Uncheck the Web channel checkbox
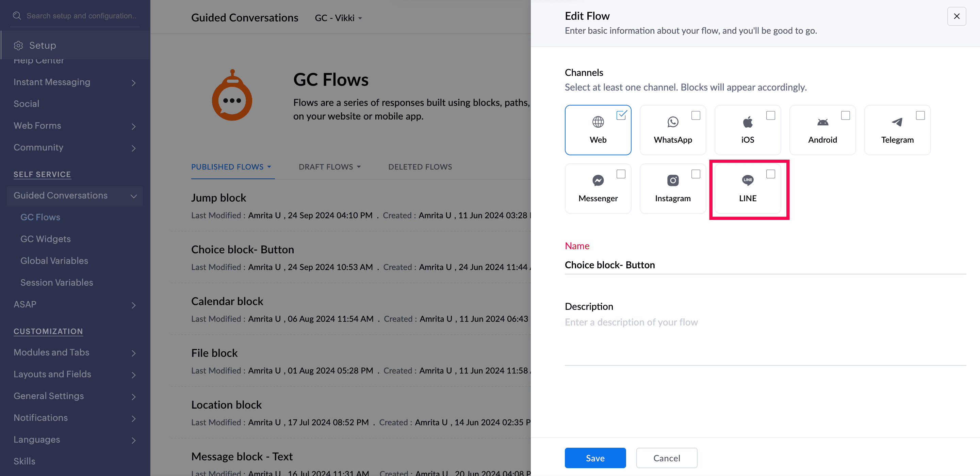Screen dimensions: 980x476 (x=621, y=115)
